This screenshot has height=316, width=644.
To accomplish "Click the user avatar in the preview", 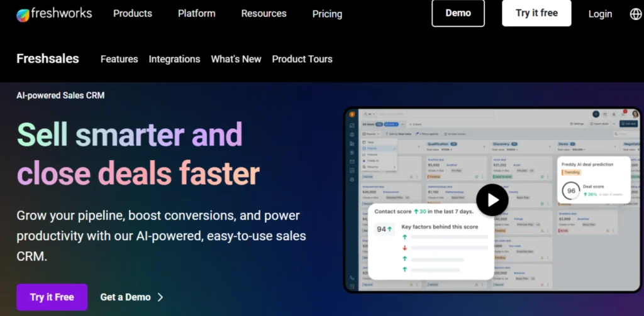I will (635, 114).
